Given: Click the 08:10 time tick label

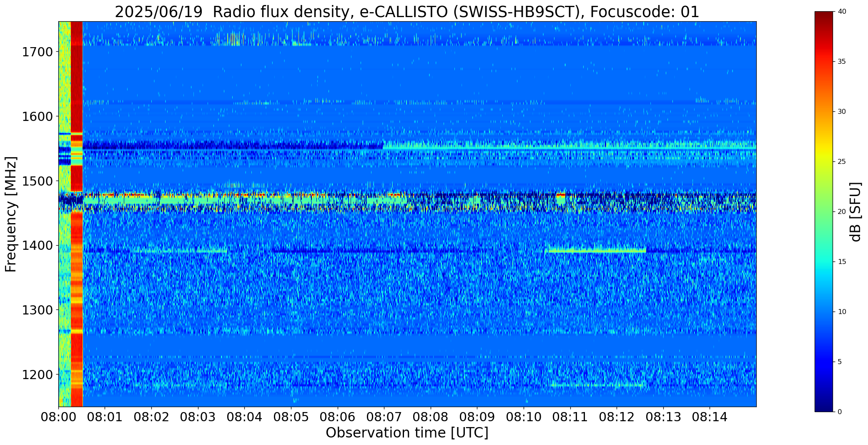Looking at the screenshot, I should (524, 417).
